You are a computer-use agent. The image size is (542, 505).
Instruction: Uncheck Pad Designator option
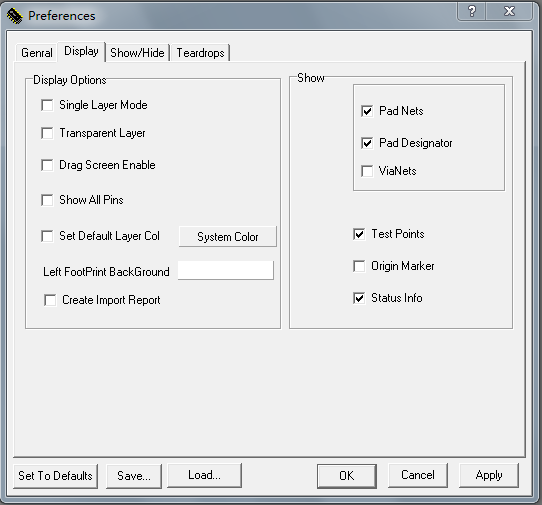(367, 143)
